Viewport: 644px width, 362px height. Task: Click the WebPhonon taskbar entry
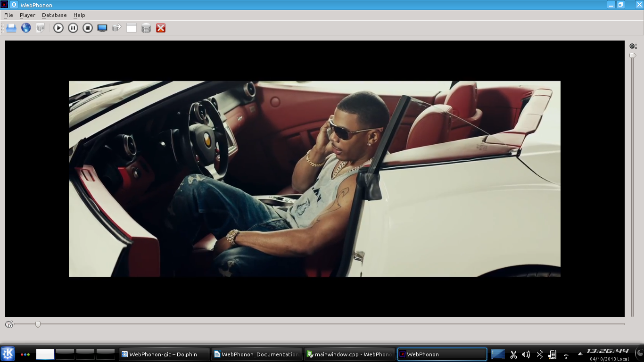442,354
